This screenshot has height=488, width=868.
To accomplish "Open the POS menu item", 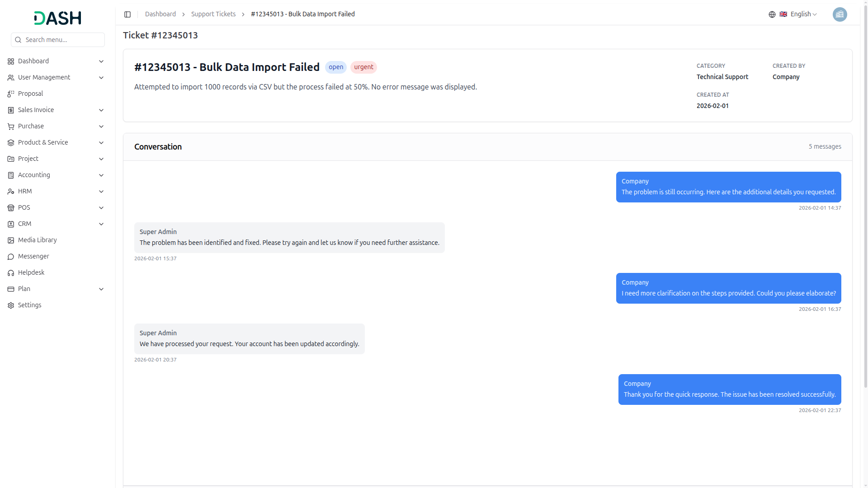I will tap(24, 208).
